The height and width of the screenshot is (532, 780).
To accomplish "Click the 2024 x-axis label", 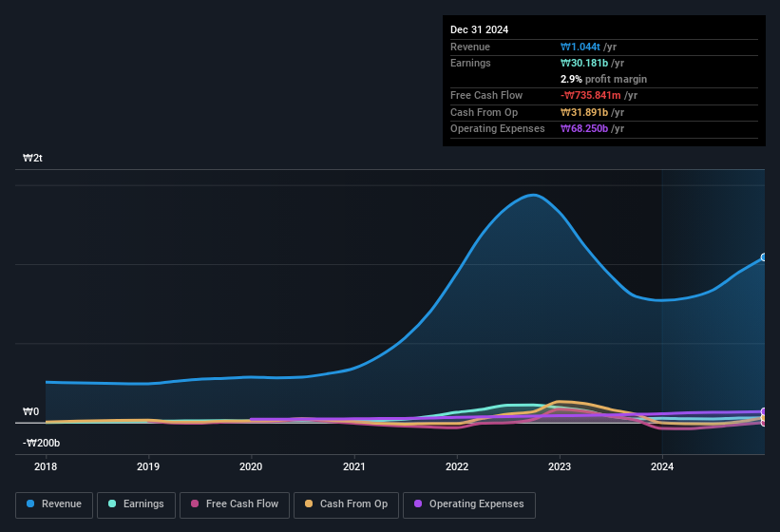I will click(x=662, y=466).
